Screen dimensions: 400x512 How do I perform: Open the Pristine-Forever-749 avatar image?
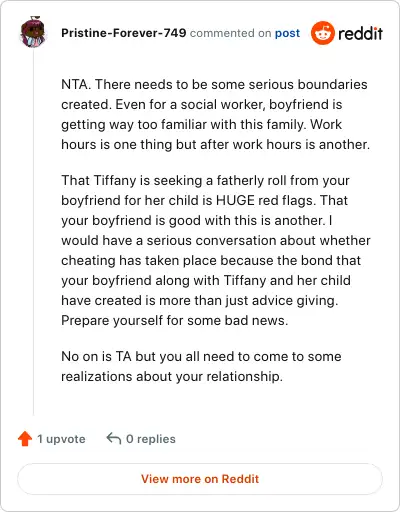(x=33, y=32)
